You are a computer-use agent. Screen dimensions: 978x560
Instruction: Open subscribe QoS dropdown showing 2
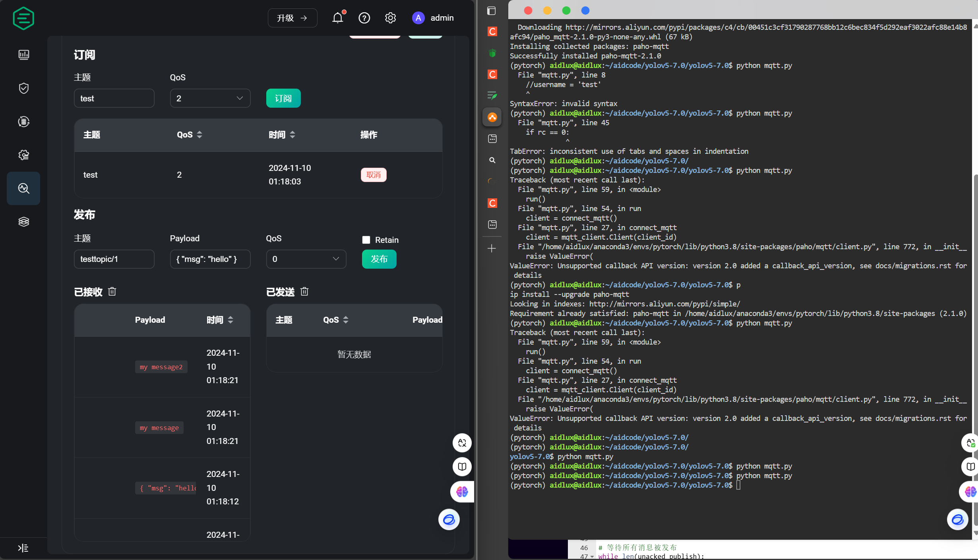coord(210,98)
